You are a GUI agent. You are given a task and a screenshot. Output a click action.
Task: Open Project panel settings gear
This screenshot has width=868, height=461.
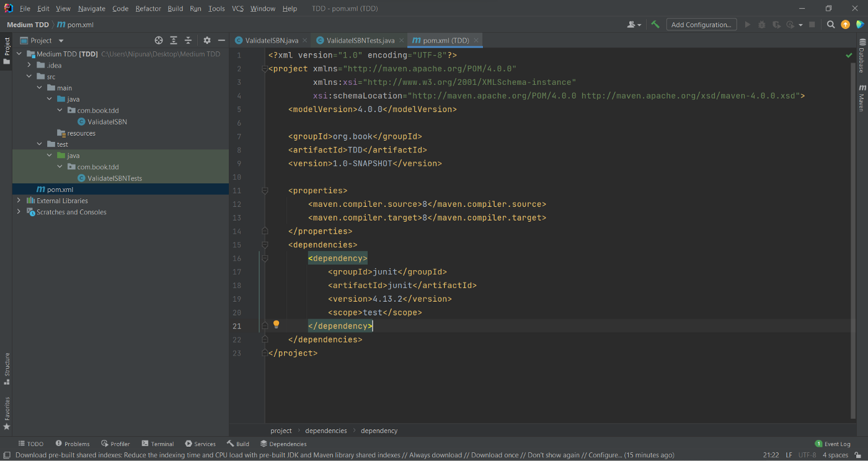tap(207, 40)
